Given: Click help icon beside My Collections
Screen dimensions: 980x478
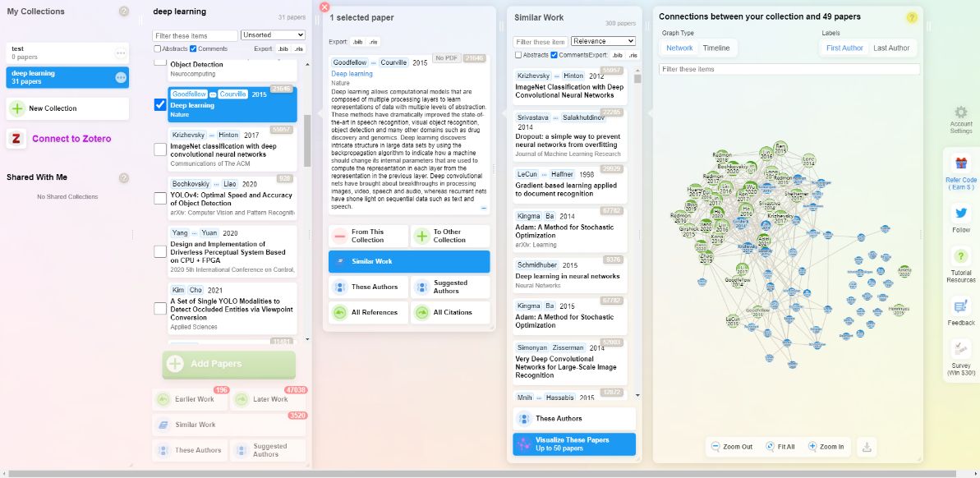Looking at the screenshot, I should click(124, 11).
